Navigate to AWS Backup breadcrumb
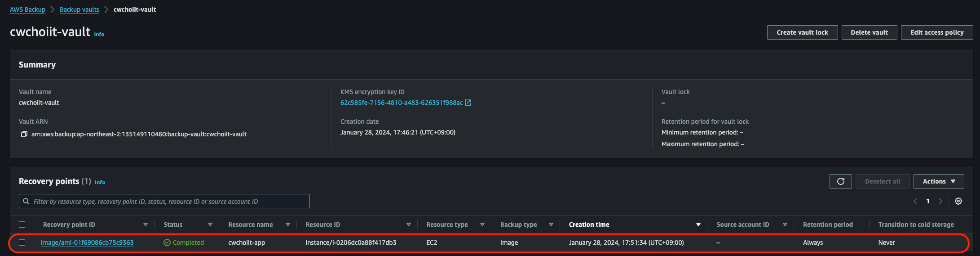Viewport: 980px width, 256px height. coord(27,9)
